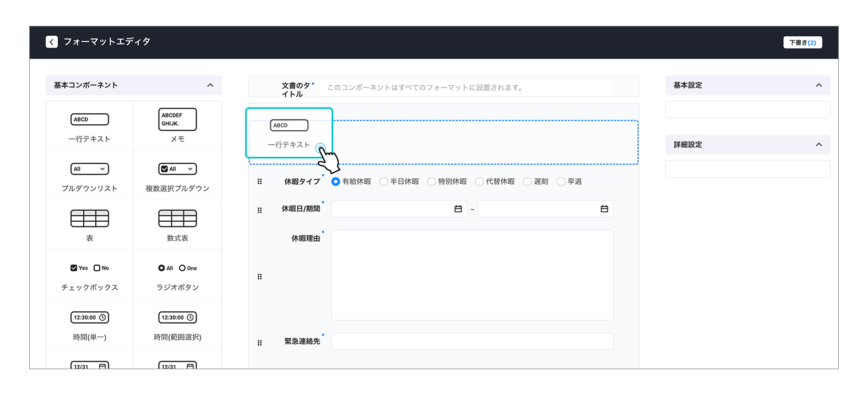Select the 遅刻 radio button
Screen dimensions: 868x395
(527, 182)
